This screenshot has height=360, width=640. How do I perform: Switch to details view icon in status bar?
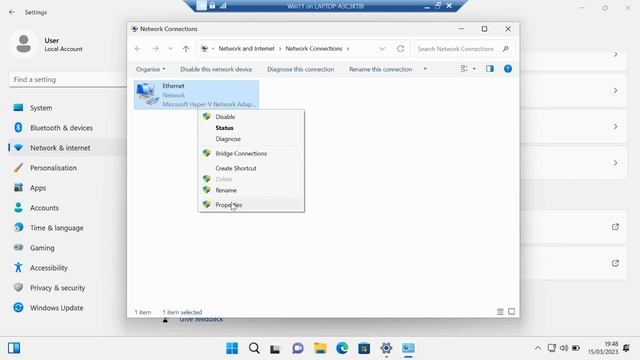point(500,312)
